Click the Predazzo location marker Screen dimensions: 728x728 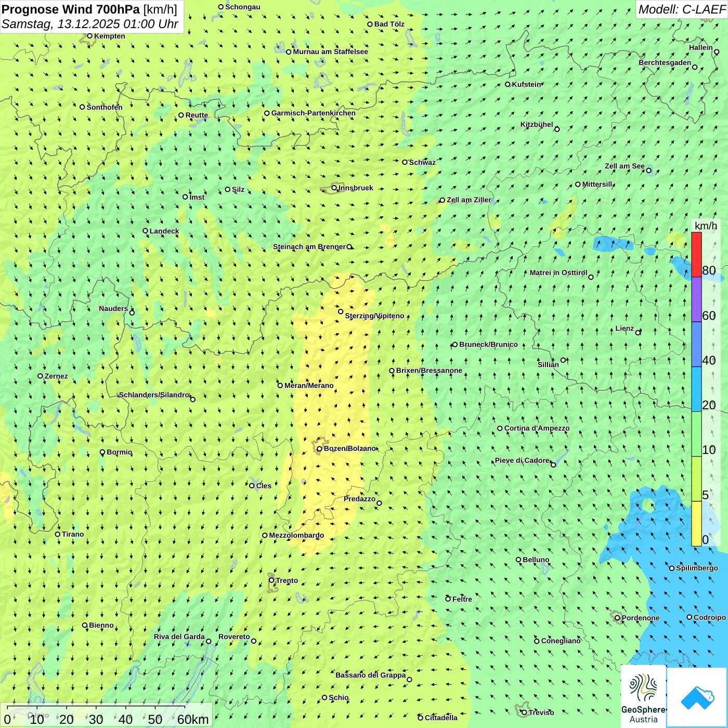pyautogui.click(x=379, y=503)
